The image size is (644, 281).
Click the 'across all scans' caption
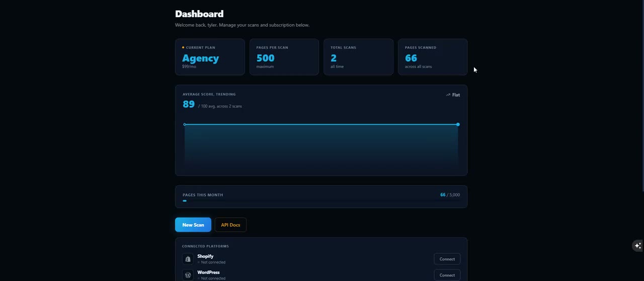click(x=418, y=66)
